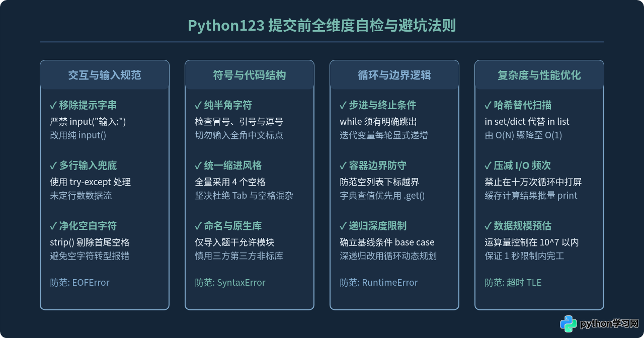Select the 符号与代码结构 card header
The height and width of the screenshot is (338, 644).
click(250, 75)
